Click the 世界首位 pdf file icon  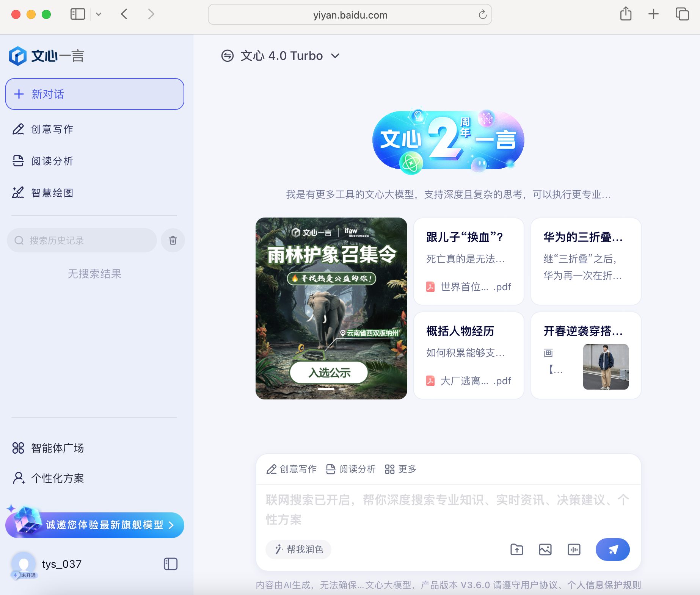pos(430,287)
